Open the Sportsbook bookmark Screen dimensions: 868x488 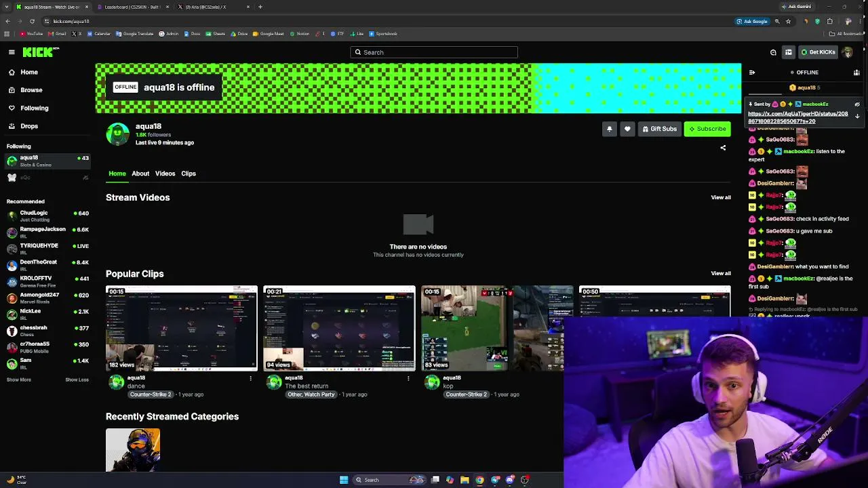(384, 34)
